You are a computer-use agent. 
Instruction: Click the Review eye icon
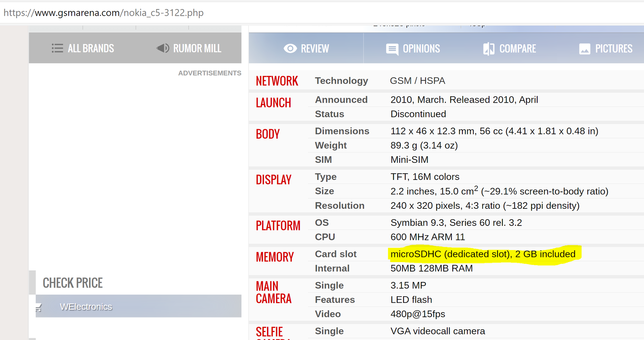290,49
